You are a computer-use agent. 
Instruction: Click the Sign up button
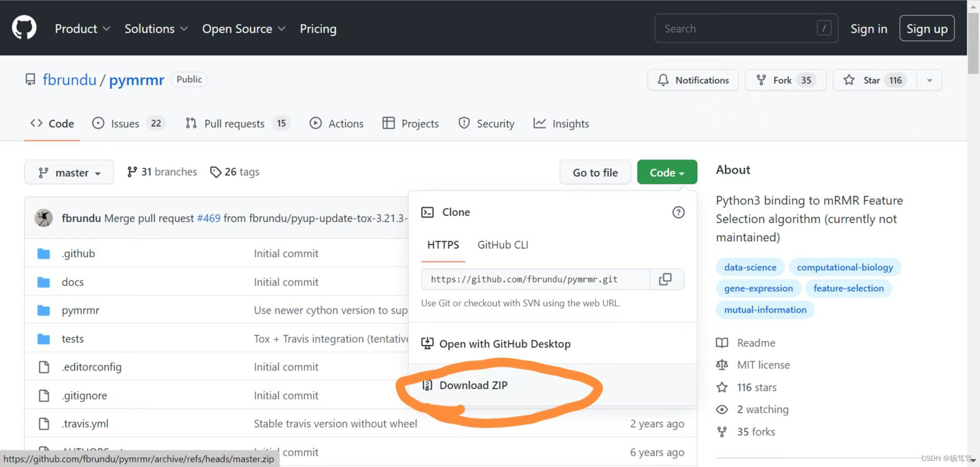pos(927,29)
